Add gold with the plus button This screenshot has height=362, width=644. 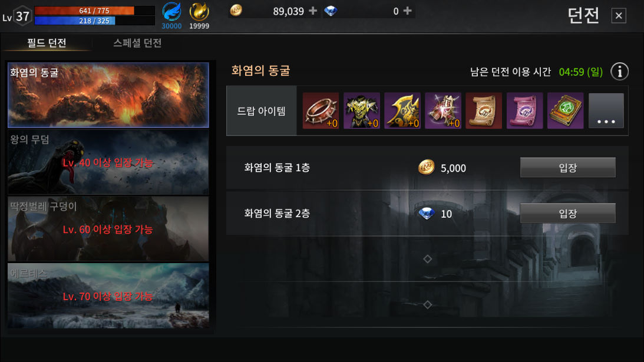point(313,11)
